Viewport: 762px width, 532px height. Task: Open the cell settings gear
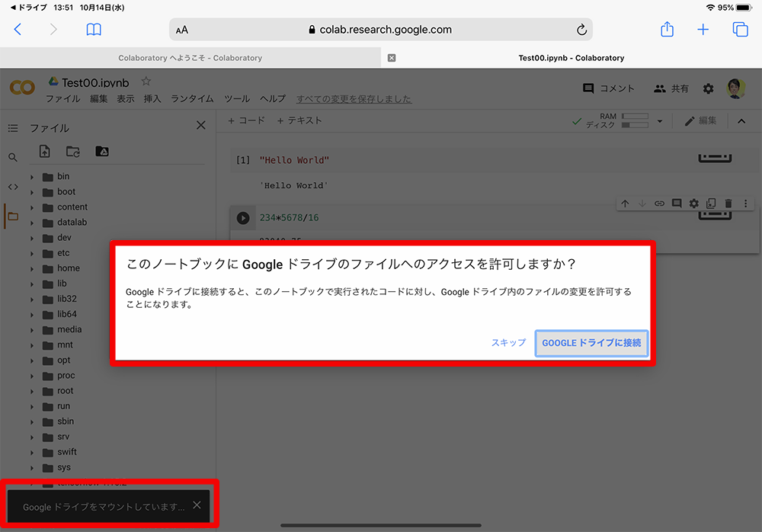(x=694, y=204)
